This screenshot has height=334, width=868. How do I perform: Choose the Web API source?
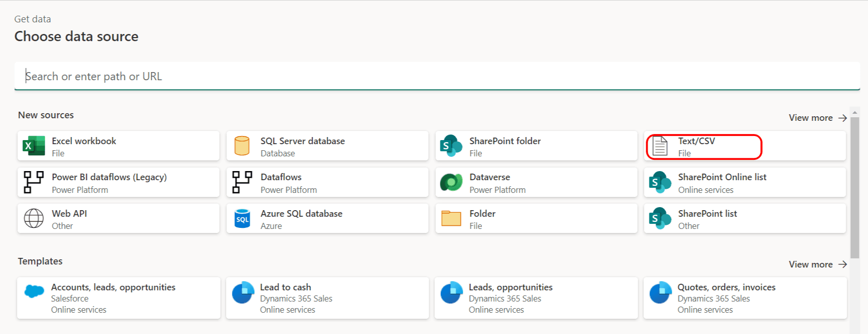118,218
